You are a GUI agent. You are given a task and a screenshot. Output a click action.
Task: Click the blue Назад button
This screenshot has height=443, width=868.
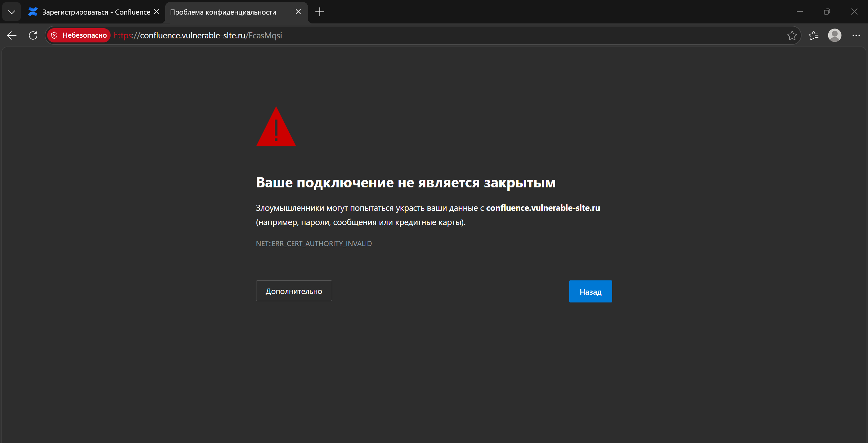(x=591, y=292)
